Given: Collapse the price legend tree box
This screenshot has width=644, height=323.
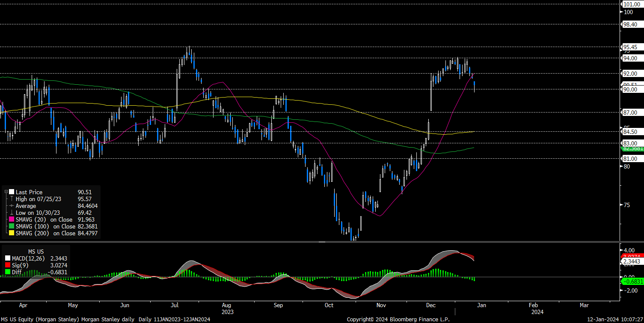Looking at the screenshot, I should tap(6, 193).
